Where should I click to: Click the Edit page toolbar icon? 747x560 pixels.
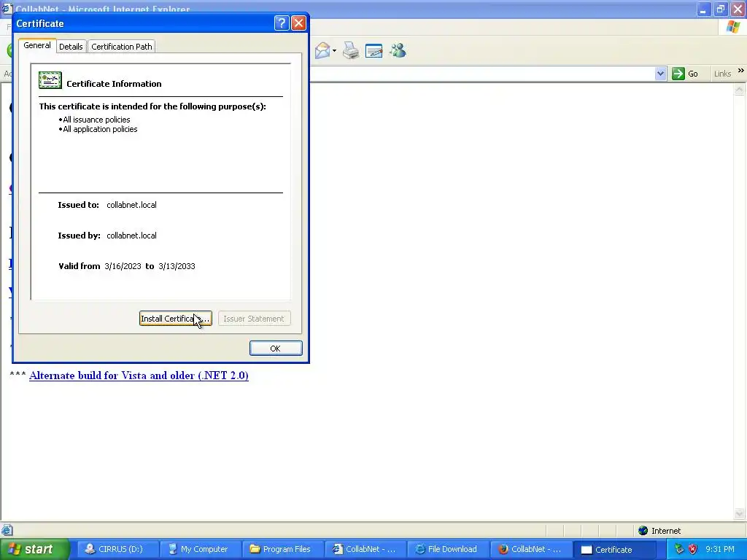click(x=374, y=50)
